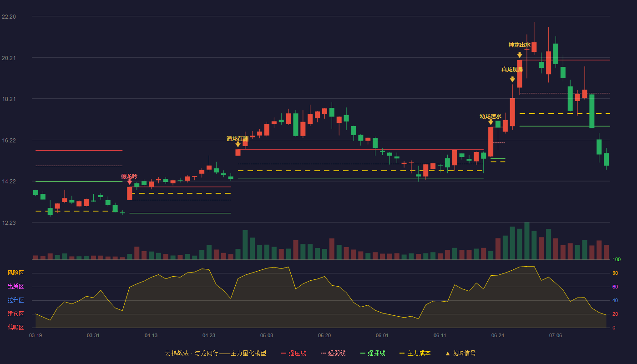637x364 pixels.
Task: Select the 风险区 zone label
Action: (16, 273)
